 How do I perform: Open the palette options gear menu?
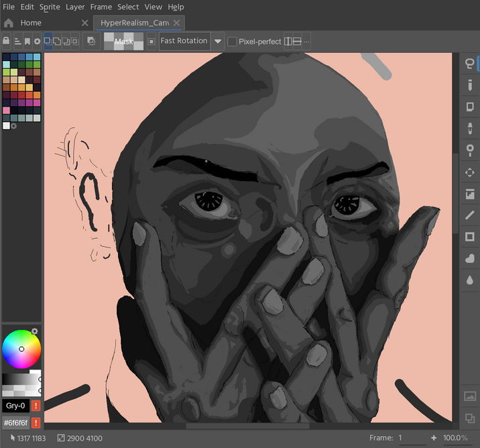38,42
